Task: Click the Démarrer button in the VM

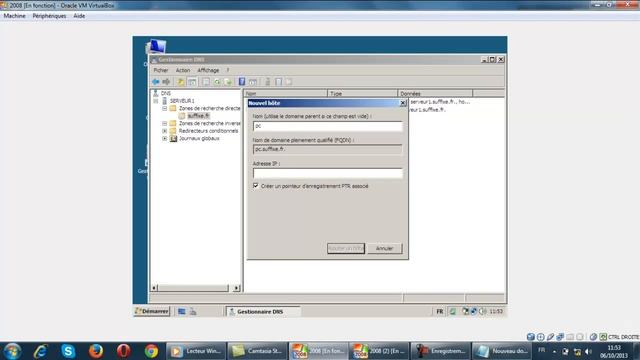Action: click(152, 311)
